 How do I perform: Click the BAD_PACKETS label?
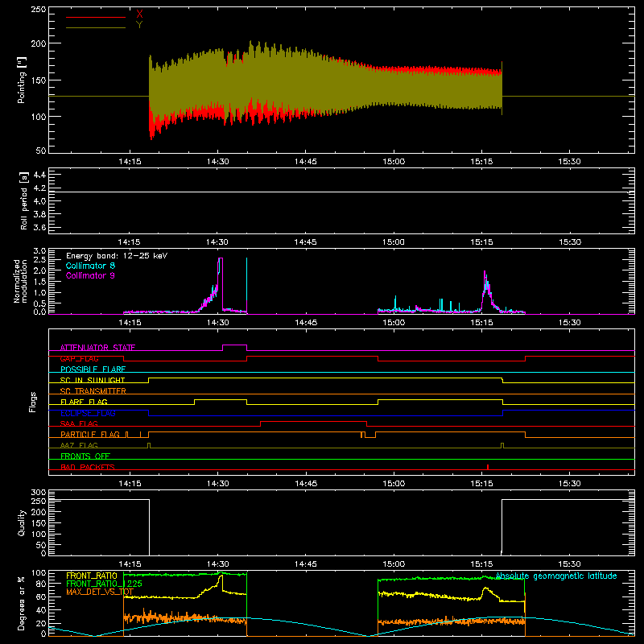coord(88,467)
